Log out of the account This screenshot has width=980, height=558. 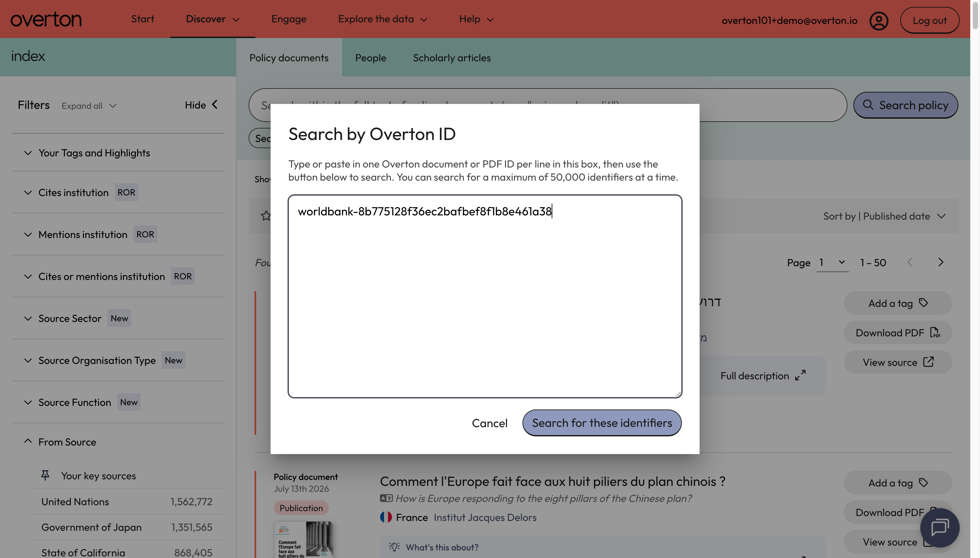(929, 20)
